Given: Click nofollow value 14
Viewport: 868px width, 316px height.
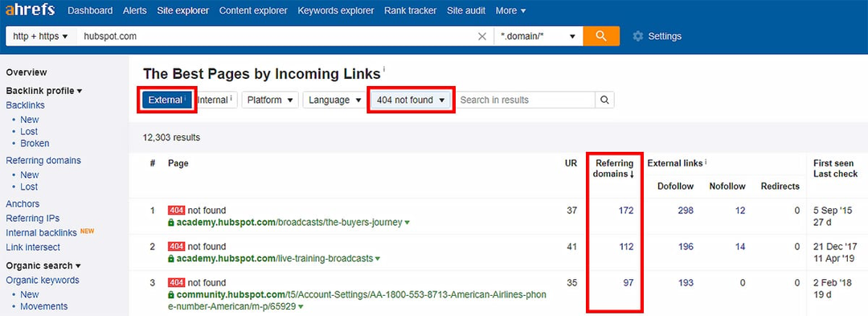Looking at the screenshot, I should click(x=740, y=247).
